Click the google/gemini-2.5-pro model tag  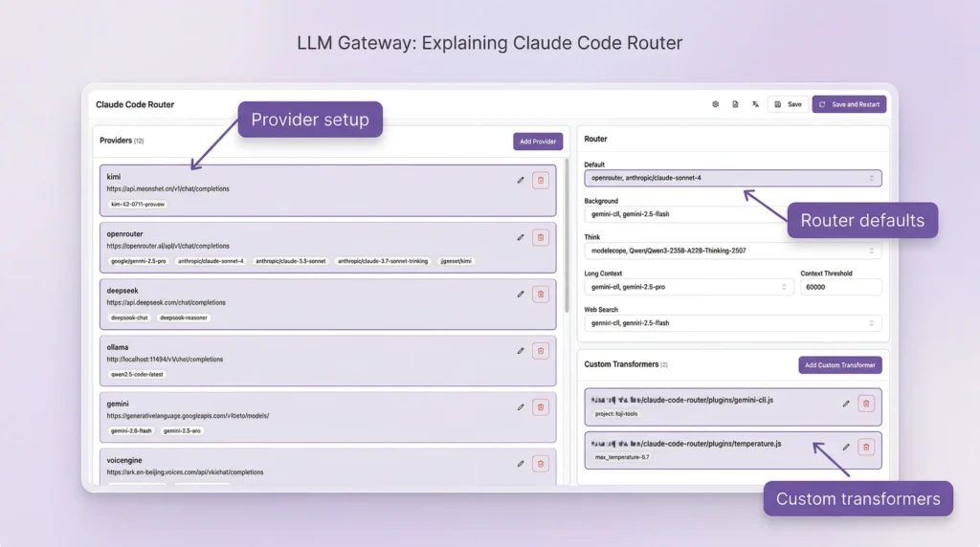tap(138, 261)
